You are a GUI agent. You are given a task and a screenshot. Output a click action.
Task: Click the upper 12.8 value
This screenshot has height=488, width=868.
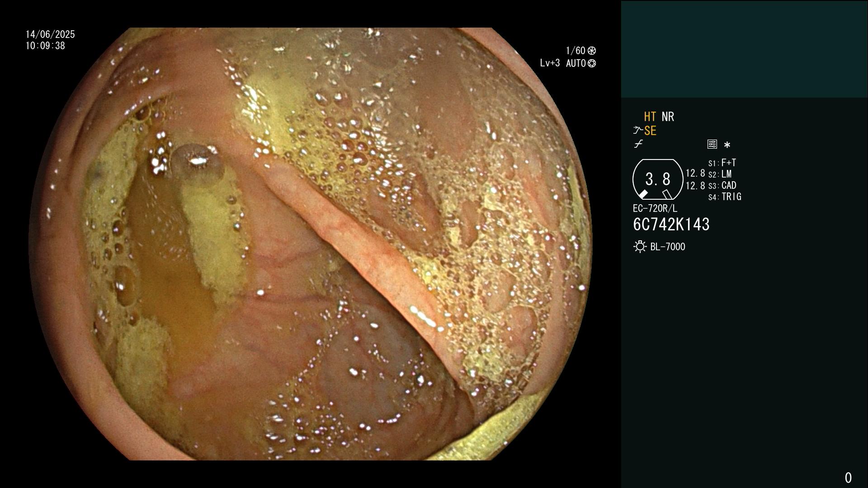[695, 173]
